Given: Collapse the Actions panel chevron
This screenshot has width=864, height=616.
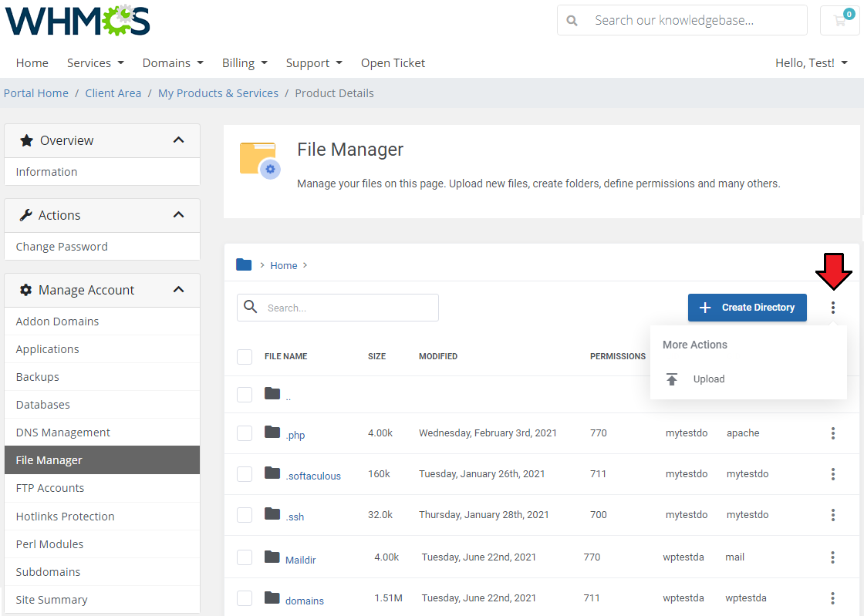Looking at the screenshot, I should click(x=178, y=215).
